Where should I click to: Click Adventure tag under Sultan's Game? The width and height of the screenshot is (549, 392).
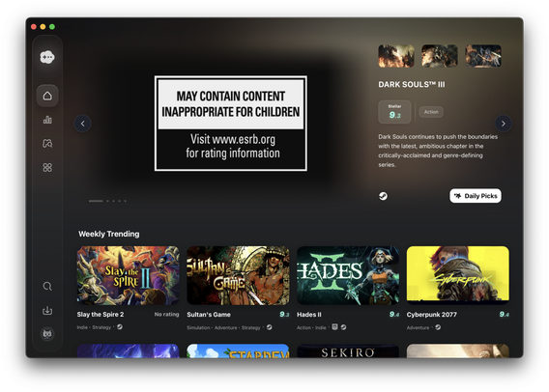(x=226, y=327)
